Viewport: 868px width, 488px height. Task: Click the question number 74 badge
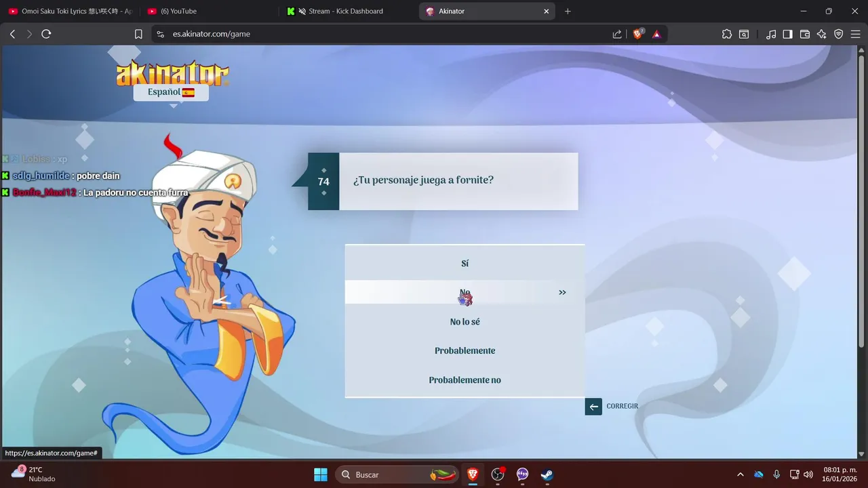(323, 182)
